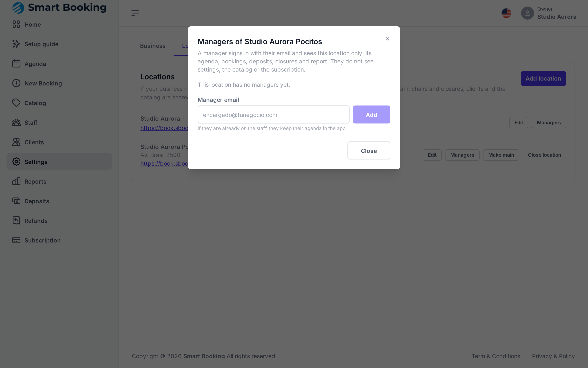Open the Staff group icon
The width and height of the screenshot is (588, 368).
click(16, 122)
